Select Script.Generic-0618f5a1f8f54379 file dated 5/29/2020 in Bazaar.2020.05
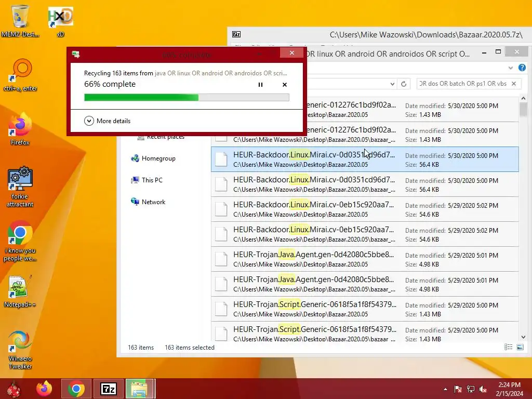This screenshot has height=399, width=532. coord(365,309)
